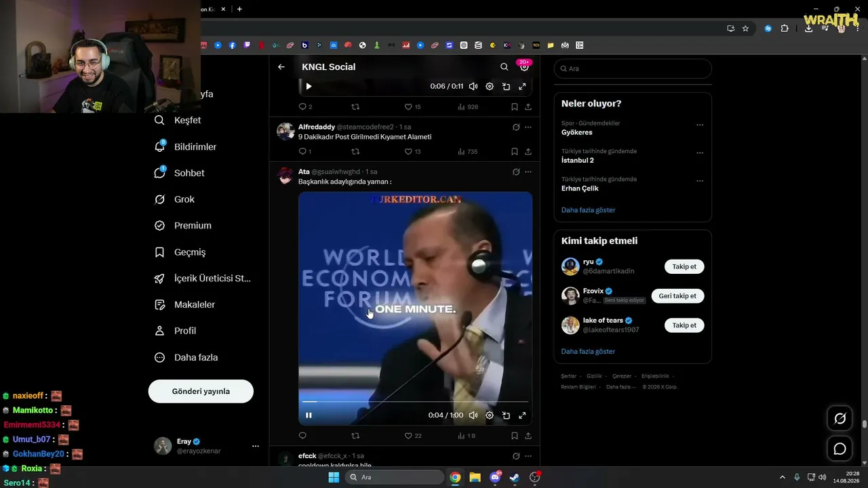Open İçerik Üreticisi Stüdyosu

tap(202, 279)
